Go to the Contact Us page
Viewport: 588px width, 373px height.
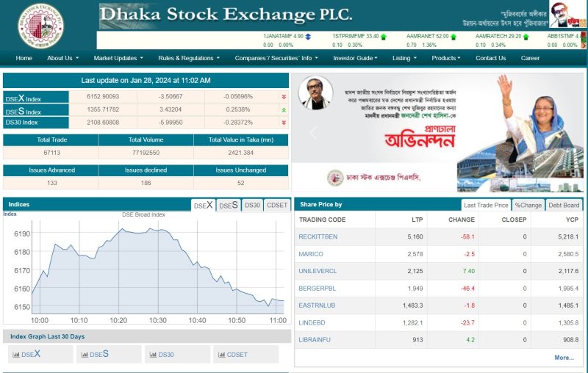coord(490,58)
